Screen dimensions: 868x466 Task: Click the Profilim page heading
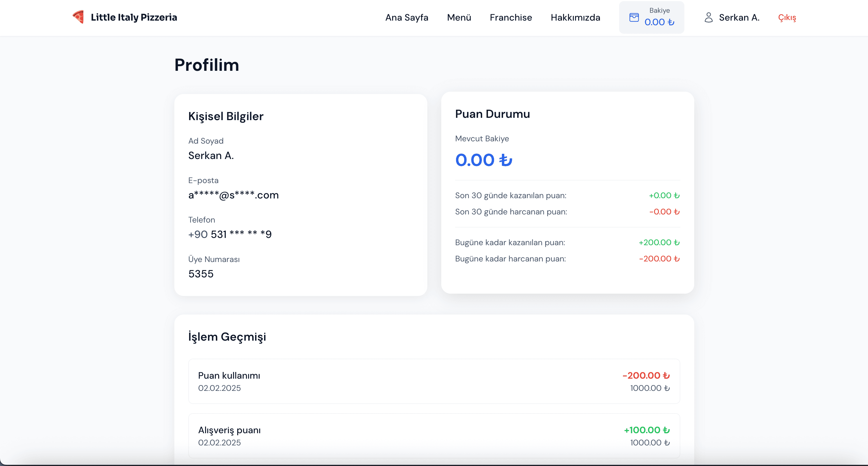207,65
